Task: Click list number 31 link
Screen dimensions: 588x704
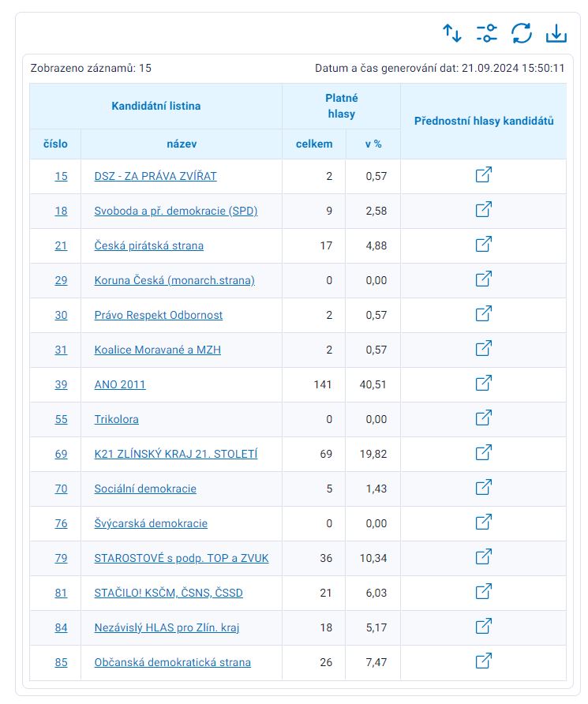Action: 61,350
